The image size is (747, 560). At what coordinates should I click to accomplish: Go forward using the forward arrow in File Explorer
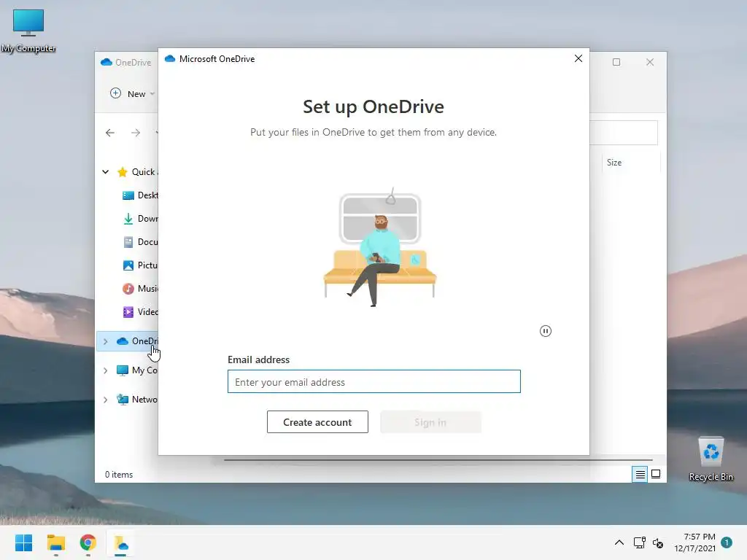coord(136,133)
